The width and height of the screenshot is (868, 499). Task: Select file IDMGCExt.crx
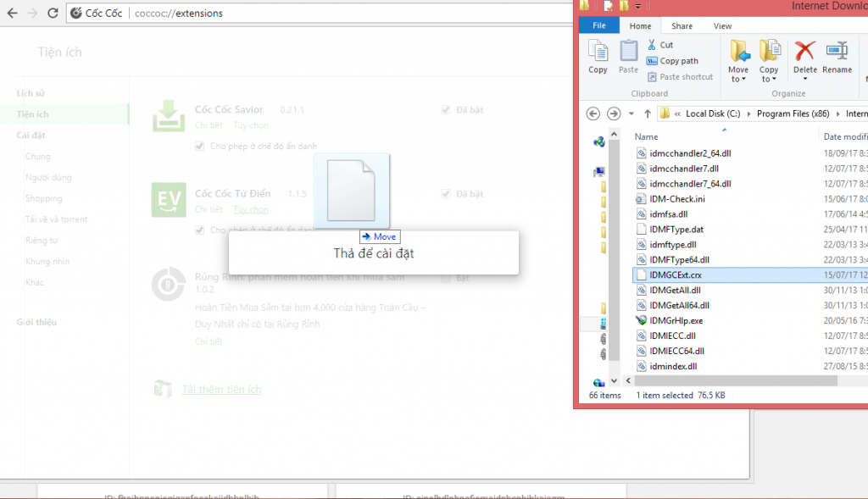tap(675, 275)
